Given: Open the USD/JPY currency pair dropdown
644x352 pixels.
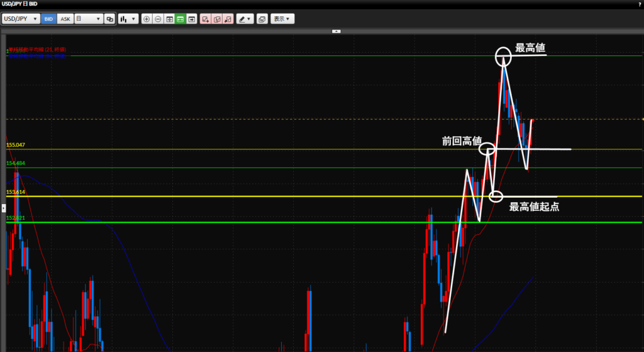Looking at the screenshot, I should [21, 19].
